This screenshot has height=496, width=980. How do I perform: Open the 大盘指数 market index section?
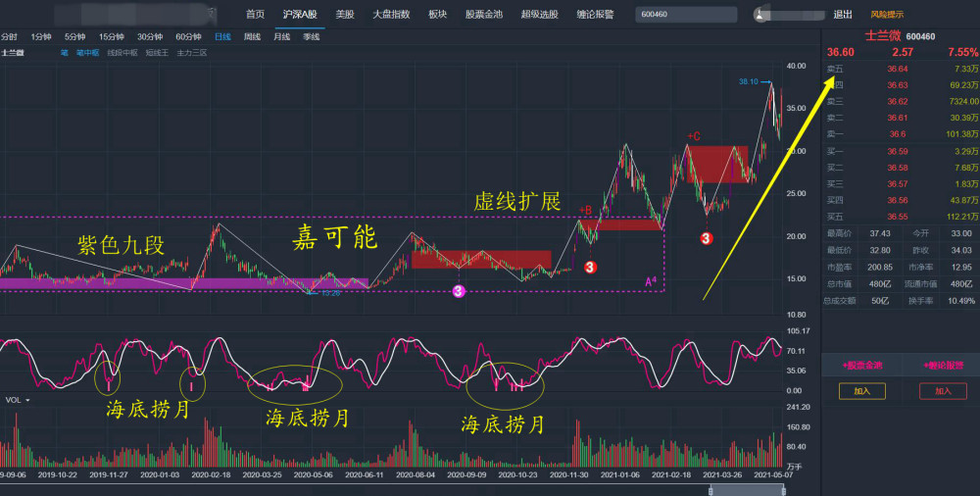pyautogui.click(x=391, y=15)
